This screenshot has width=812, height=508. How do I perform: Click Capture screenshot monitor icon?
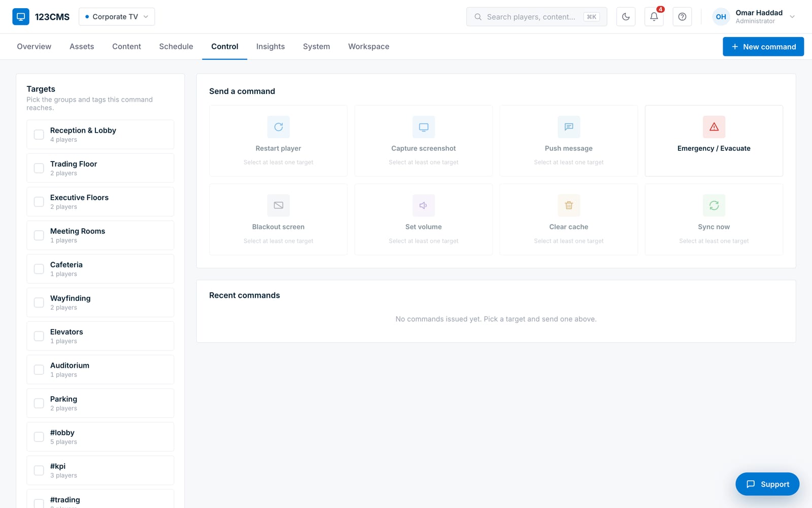(x=424, y=127)
